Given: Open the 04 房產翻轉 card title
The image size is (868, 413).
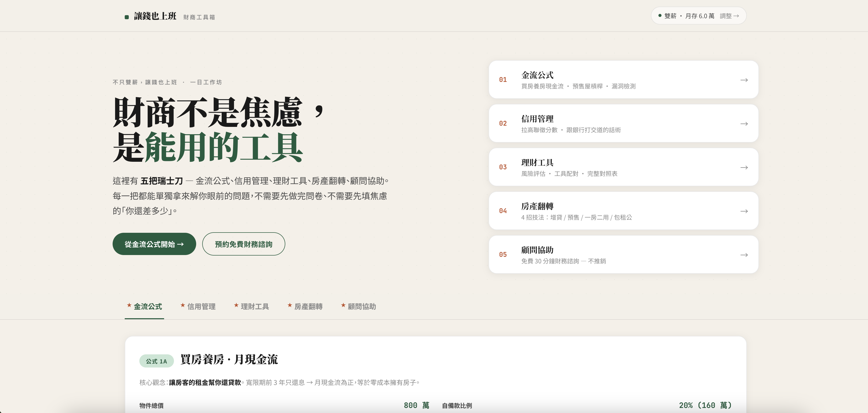Looking at the screenshot, I should click(x=537, y=206).
